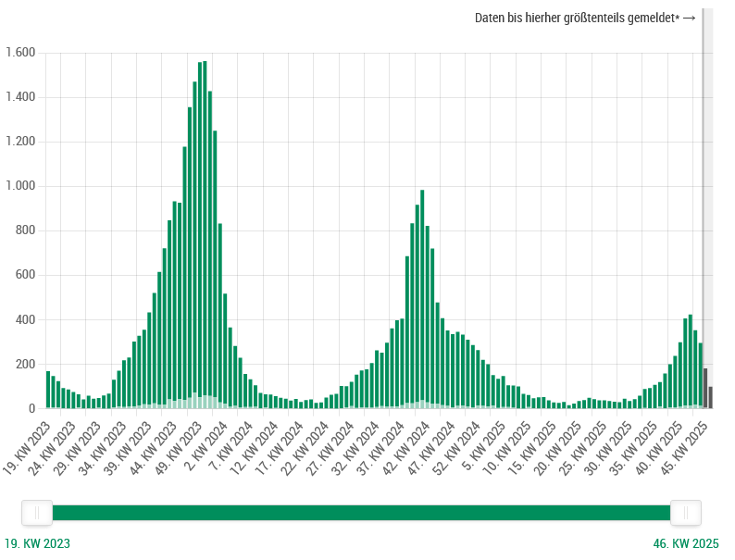Click the start label '19. KW 2023' under the slider
Viewport: 735px width, 560px height.
point(37,544)
